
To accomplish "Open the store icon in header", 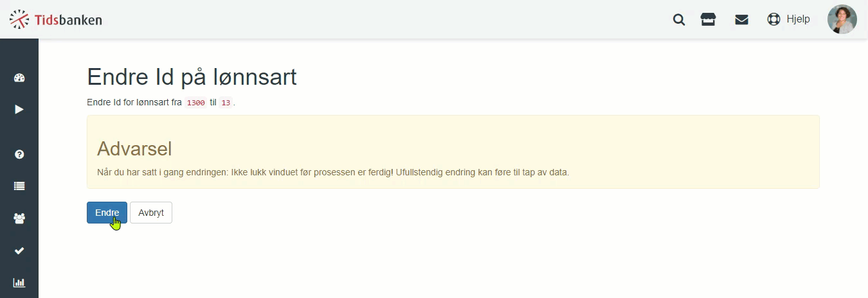I will (x=708, y=20).
